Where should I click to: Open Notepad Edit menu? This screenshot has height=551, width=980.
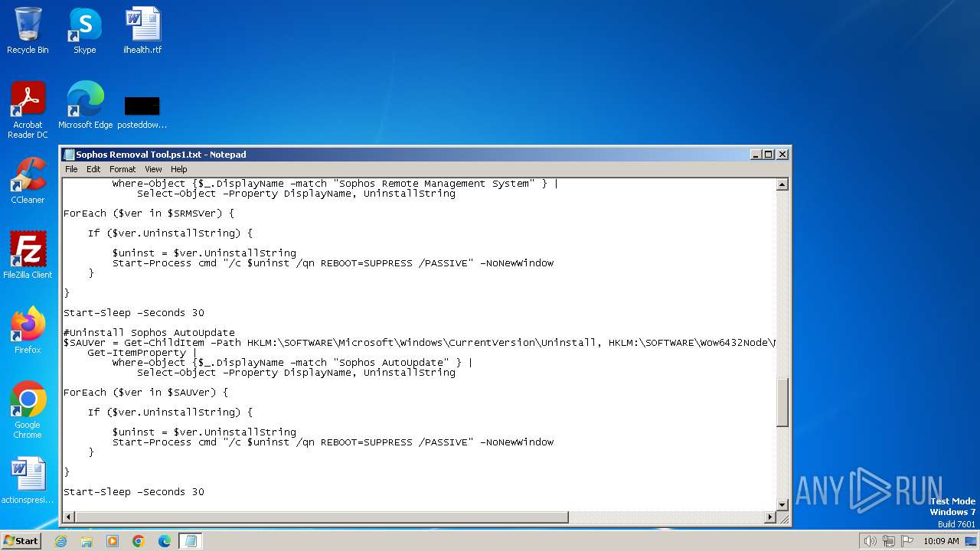click(x=93, y=169)
